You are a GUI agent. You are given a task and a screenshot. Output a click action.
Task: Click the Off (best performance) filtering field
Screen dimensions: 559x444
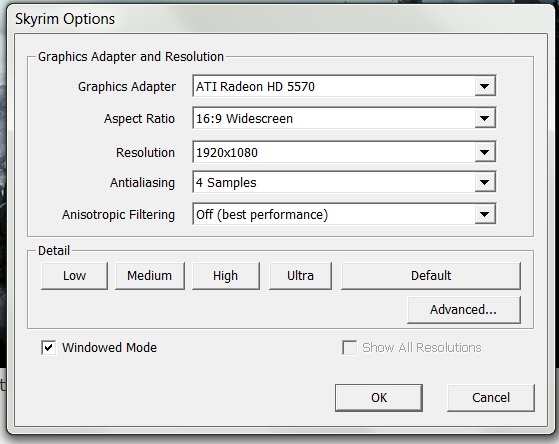pos(344,214)
